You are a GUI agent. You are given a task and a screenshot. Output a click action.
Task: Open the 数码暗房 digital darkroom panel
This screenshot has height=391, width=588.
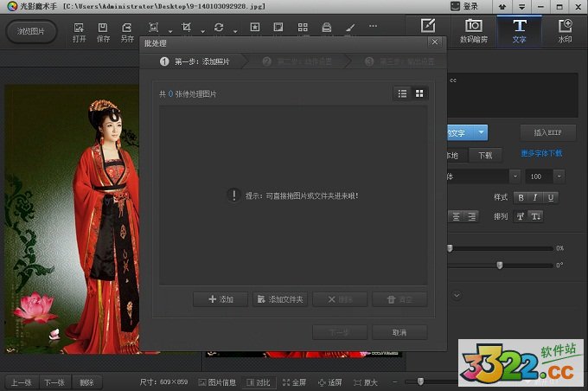click(473, 30)
